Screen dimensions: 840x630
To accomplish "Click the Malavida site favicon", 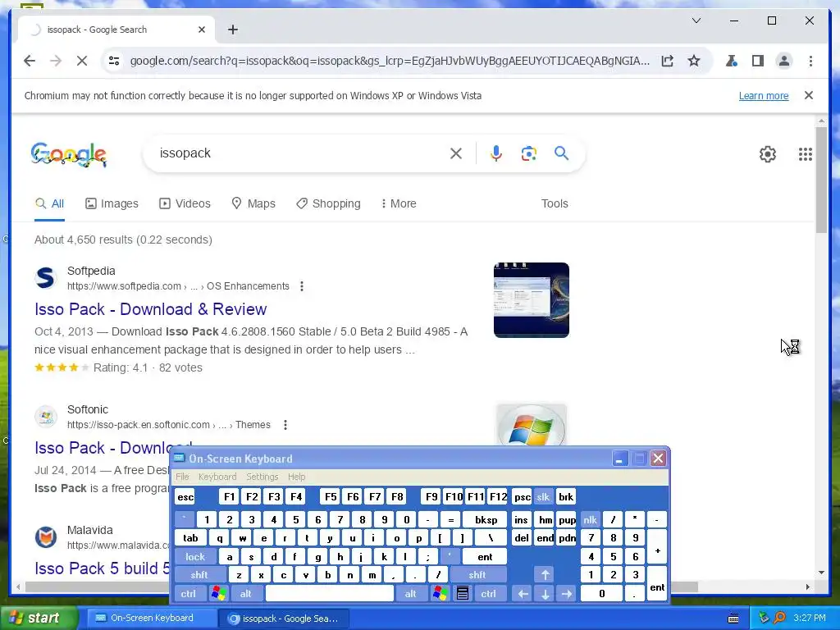I will click(46, 537).
